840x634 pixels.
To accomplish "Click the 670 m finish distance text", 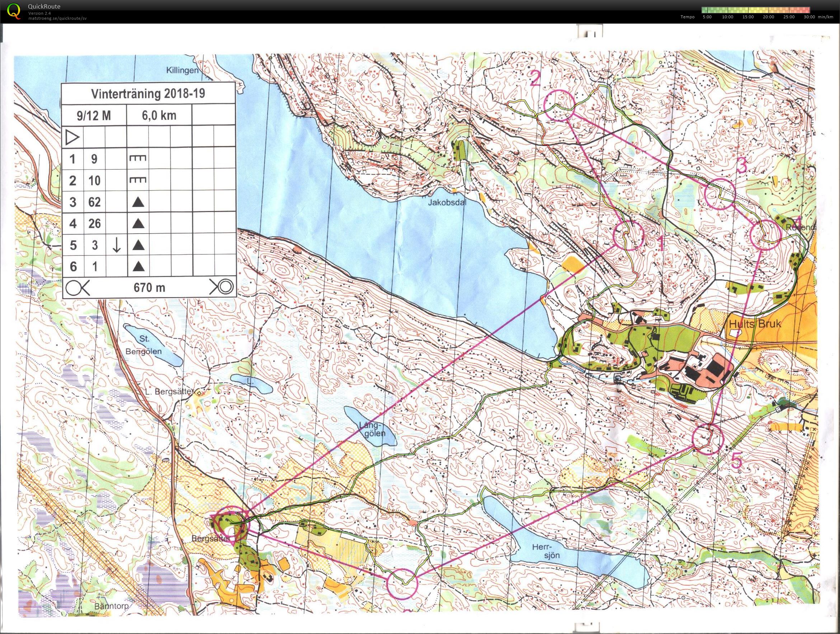I will pyautogui.click(x=149, y=287).
